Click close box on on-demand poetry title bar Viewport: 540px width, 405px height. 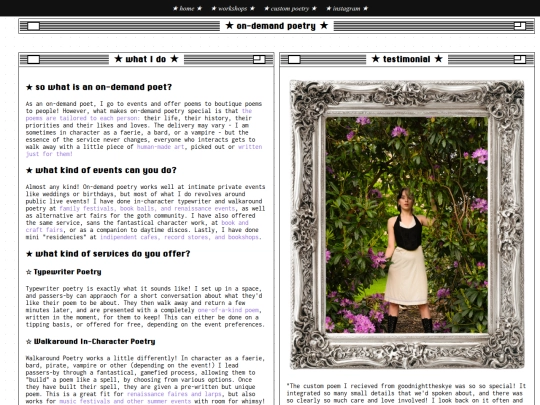(x=33, y=26)
